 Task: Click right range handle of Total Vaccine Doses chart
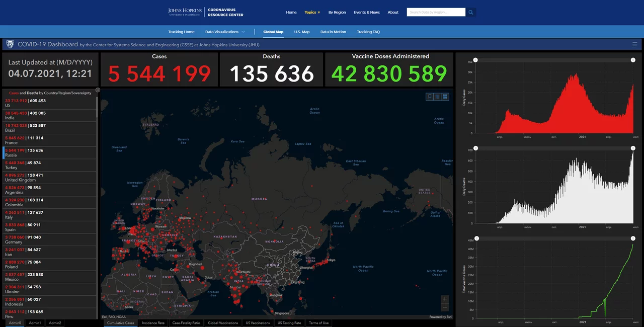[634, 238]
